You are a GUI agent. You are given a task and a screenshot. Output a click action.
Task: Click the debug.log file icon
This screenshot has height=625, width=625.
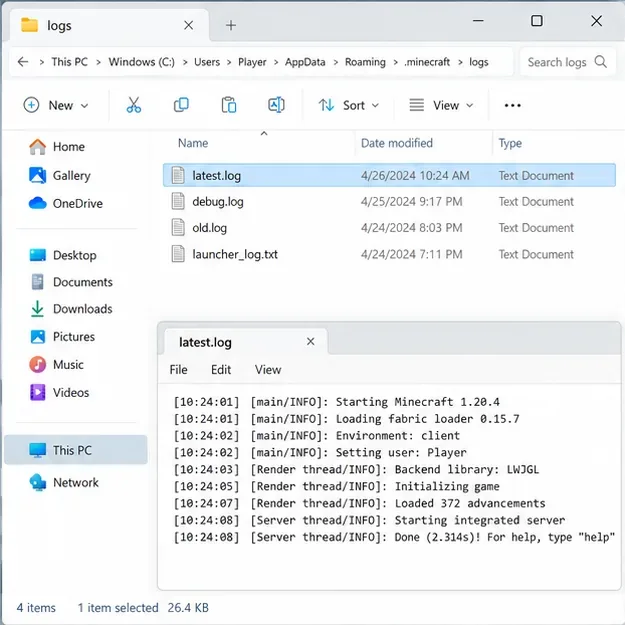pos(178,201)
